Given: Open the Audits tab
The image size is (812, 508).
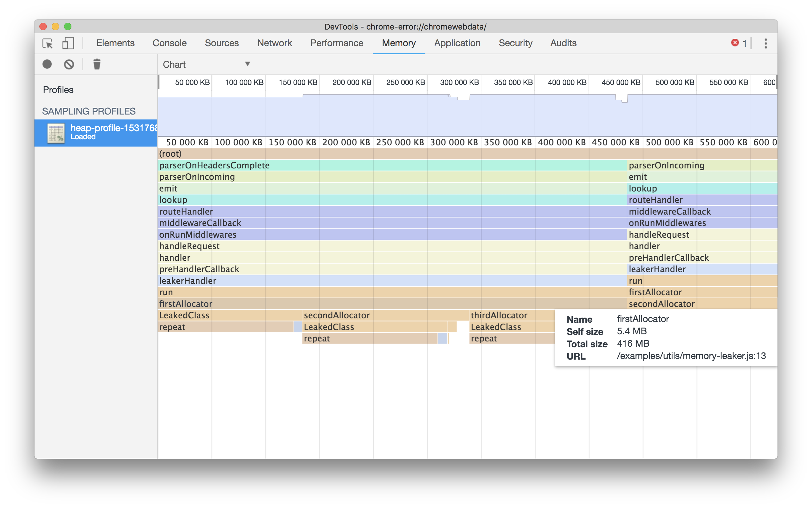Looking at the screenshot, I should pos(563,43).
